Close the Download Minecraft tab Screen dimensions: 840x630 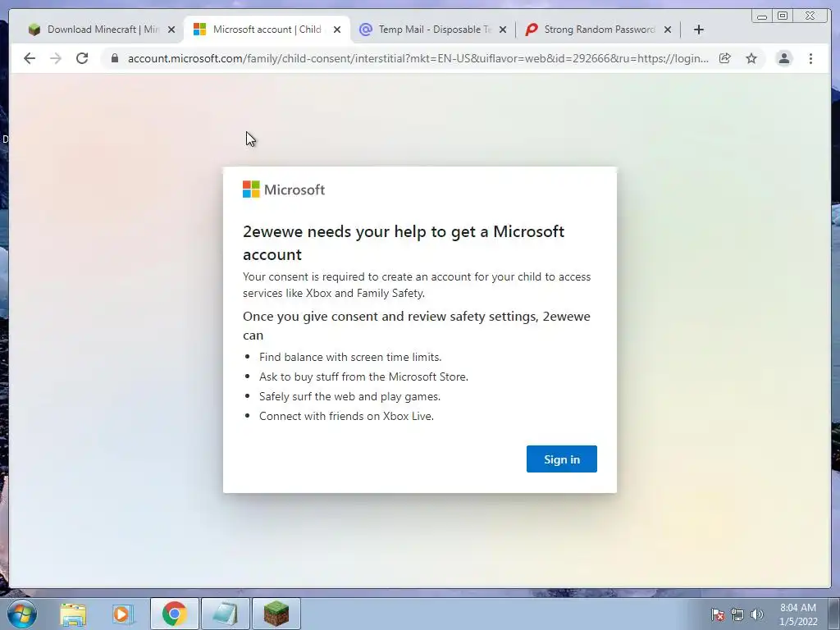[x=171, y=30]
